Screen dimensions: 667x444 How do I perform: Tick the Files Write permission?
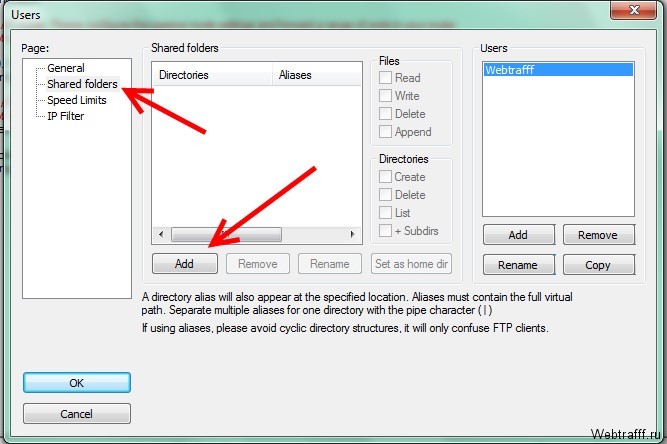[x=385, y=96]
